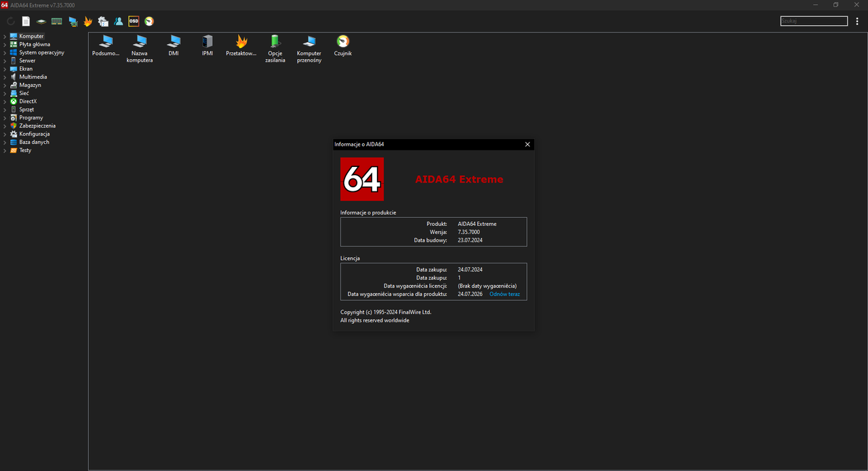Select Multimedia in the tree

point(33,77)
